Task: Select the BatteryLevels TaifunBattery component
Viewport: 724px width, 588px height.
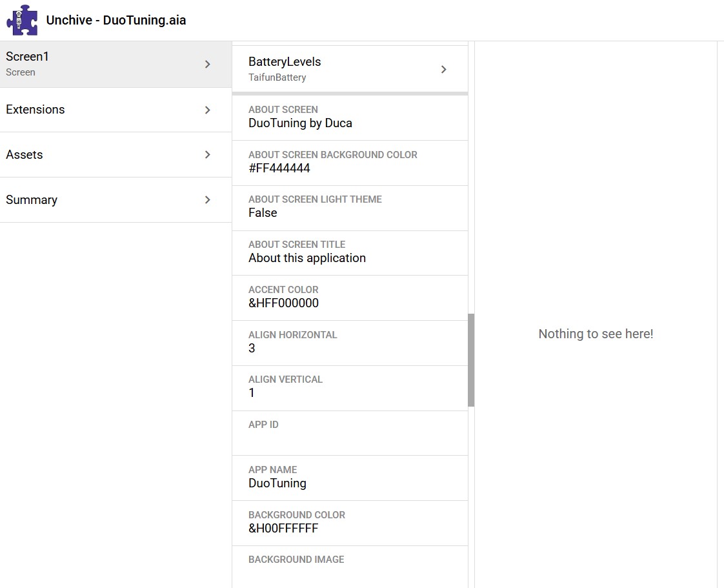Action: point(336,69)
